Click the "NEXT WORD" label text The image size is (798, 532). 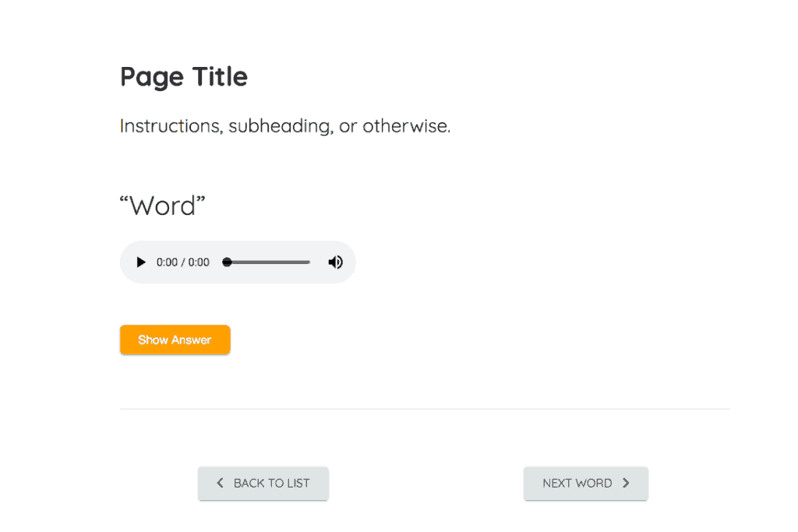pos(577,483)
